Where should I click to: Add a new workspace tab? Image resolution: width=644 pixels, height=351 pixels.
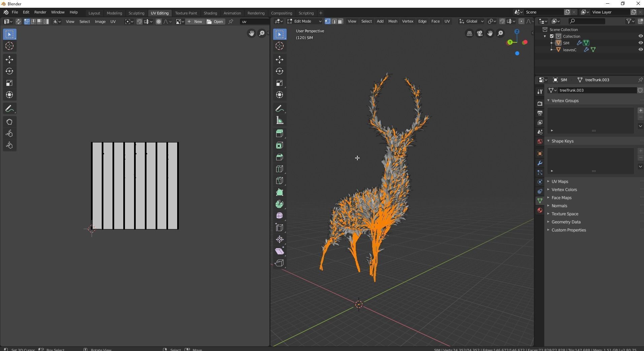321,13
